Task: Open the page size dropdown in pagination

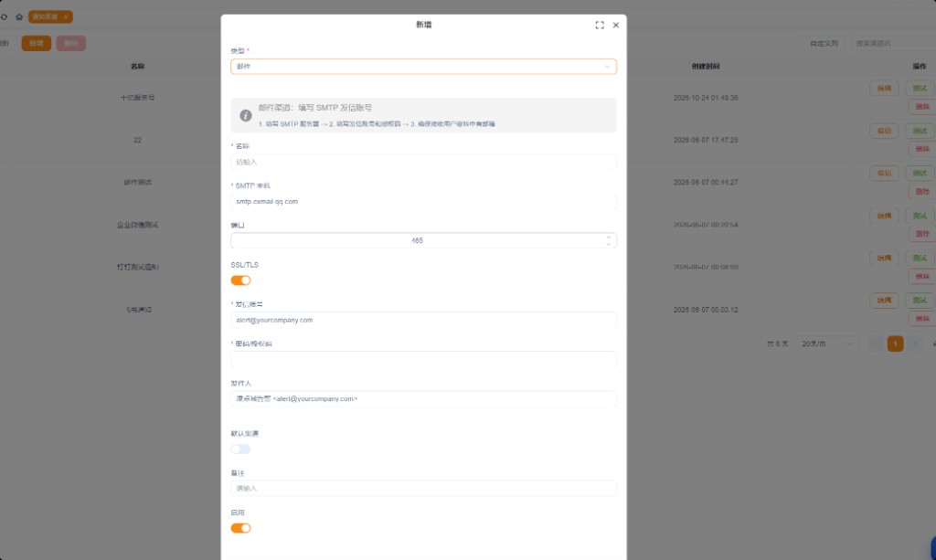Action: click(x=826, y=343)
